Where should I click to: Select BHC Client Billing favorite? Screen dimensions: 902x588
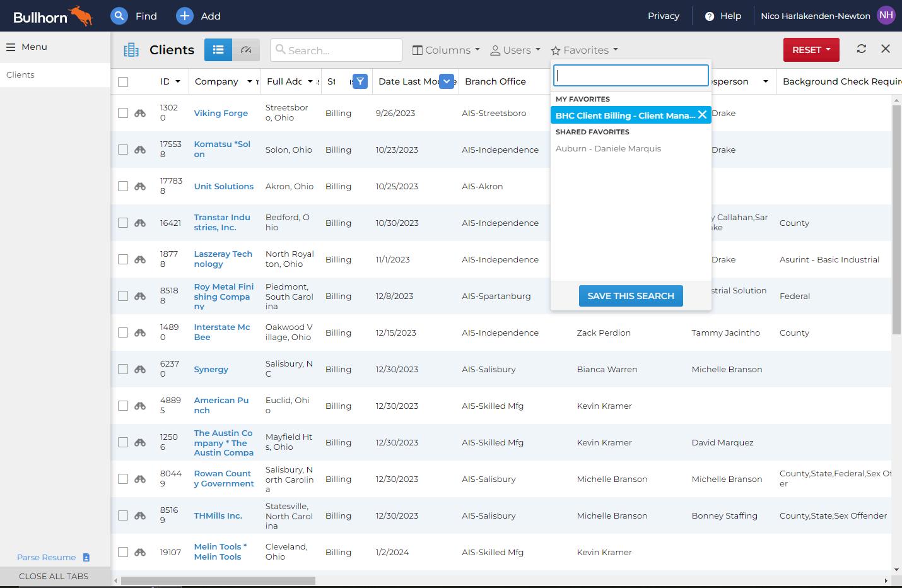pos(624,115)
